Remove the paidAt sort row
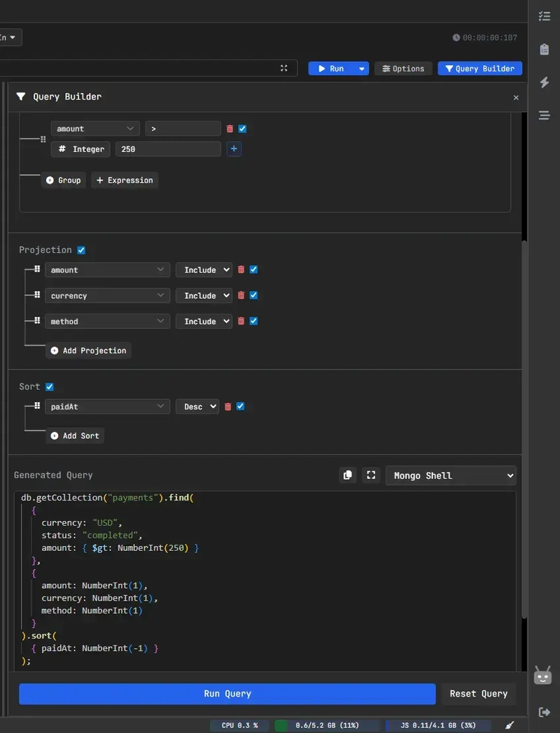560x733 pixels. [228, 407]
